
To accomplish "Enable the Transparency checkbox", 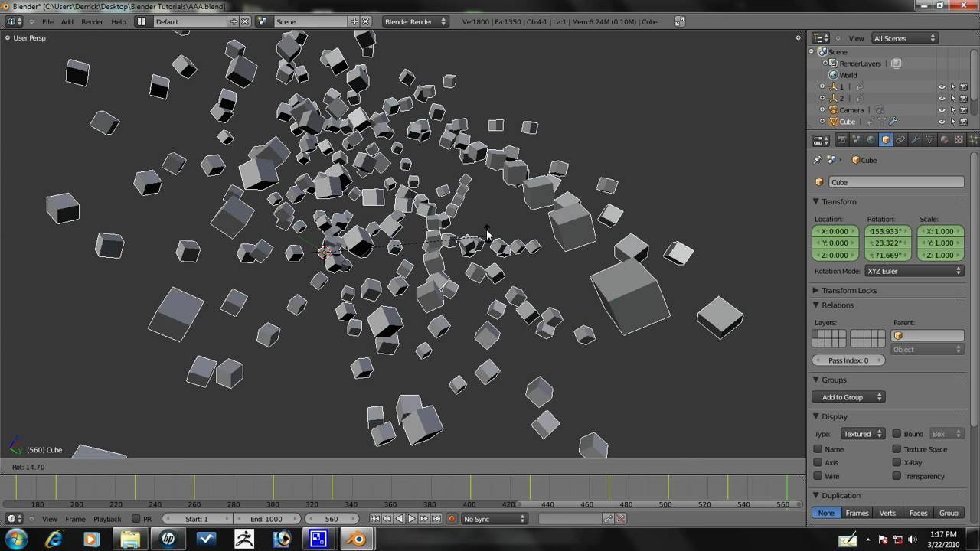I will [897, 476].
